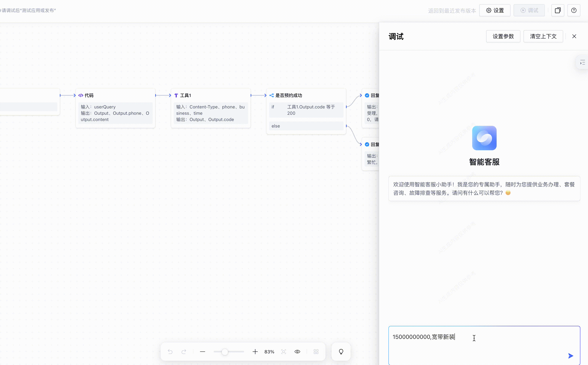The width and height of the screenshot is (588, 365).
Task: Click the undo arrow icon
Action: (x=170, y=352)
